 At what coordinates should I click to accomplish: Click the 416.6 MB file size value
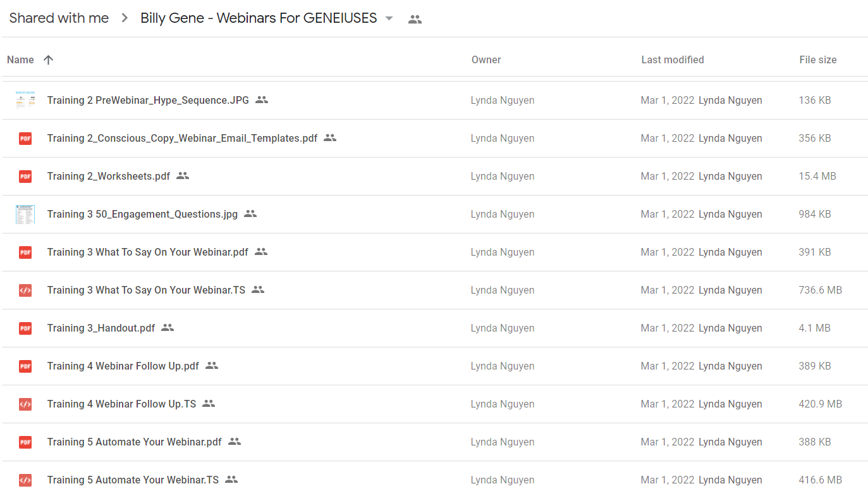[821, 480]
